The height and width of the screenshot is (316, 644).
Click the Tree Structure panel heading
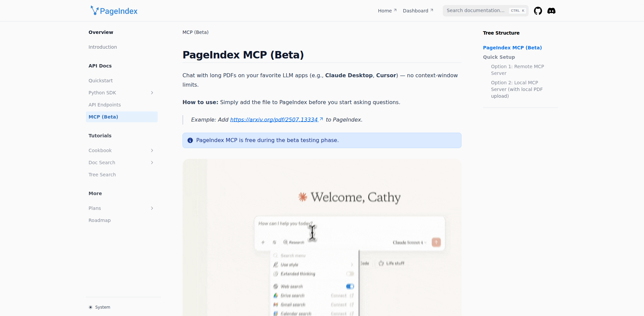501,33
